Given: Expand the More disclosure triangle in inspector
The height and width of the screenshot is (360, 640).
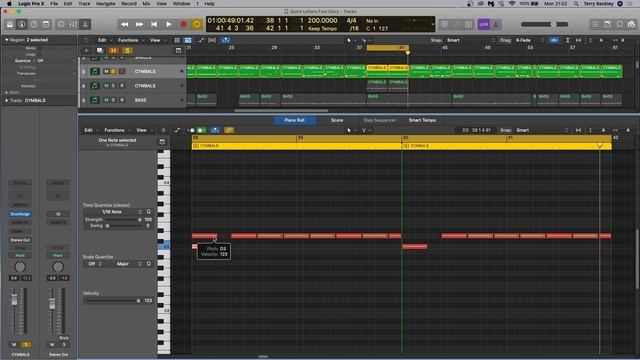Looking at the screenshot, I should (7, 93).
